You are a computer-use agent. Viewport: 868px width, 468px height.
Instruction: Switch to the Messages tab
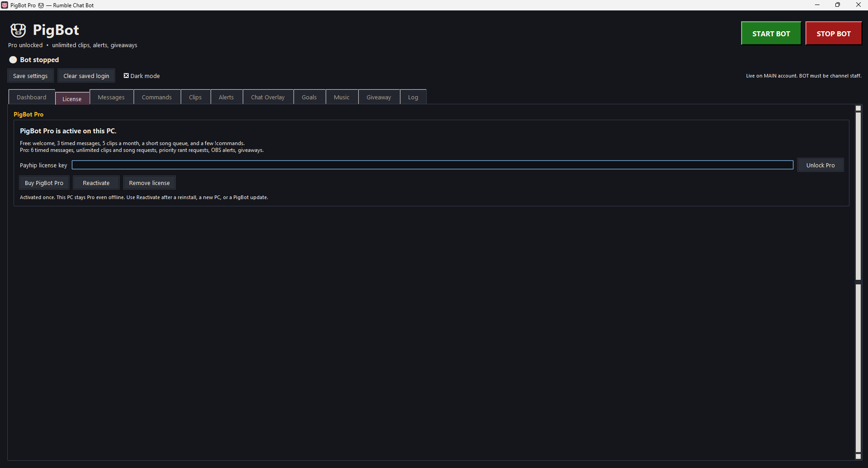pyautogui.click(x=111, y=97)
